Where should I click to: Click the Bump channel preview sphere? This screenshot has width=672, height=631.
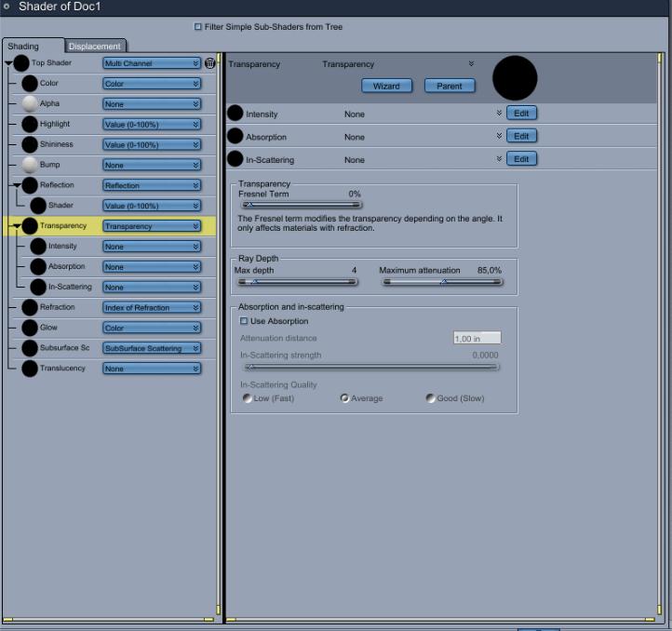tap(30, 165)
